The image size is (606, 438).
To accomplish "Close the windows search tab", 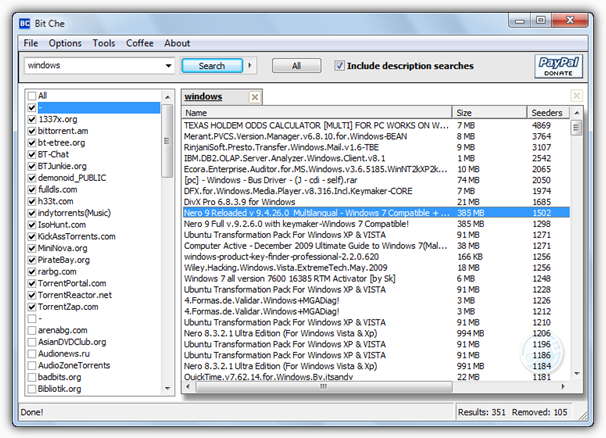I will (x=255, y=97).
